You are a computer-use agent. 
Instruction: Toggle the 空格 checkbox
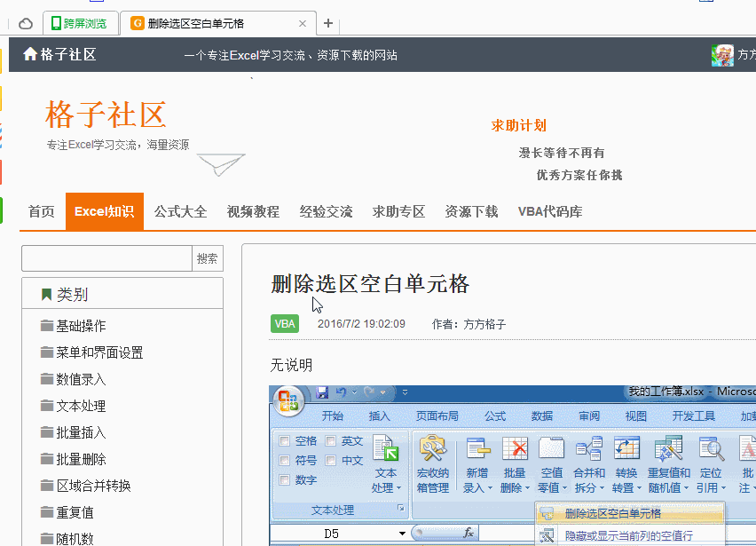[284, 441]
